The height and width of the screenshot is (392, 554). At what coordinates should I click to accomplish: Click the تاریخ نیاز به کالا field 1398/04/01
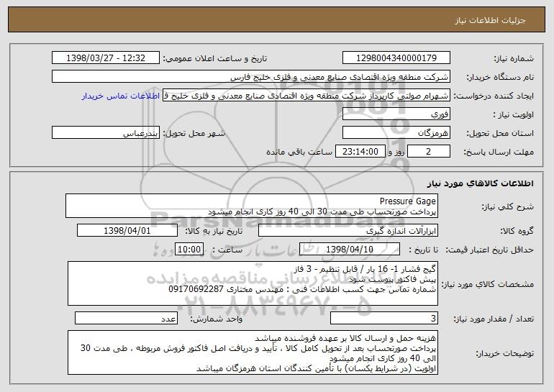(127, 231)
